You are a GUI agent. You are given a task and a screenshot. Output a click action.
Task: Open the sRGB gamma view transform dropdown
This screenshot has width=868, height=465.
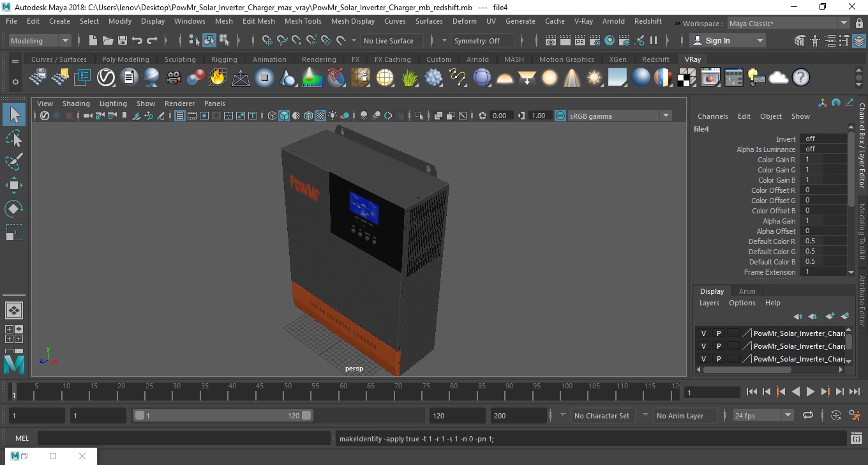619,116
